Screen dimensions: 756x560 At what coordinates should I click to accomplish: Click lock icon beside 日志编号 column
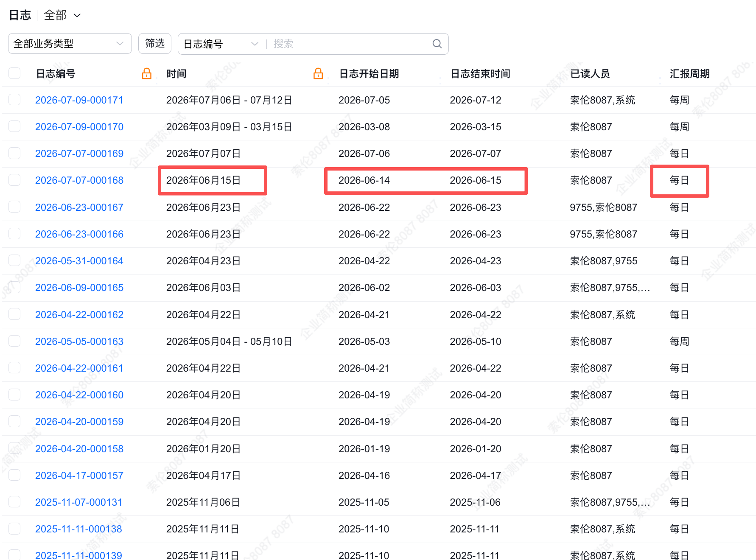tap(147, 73)
